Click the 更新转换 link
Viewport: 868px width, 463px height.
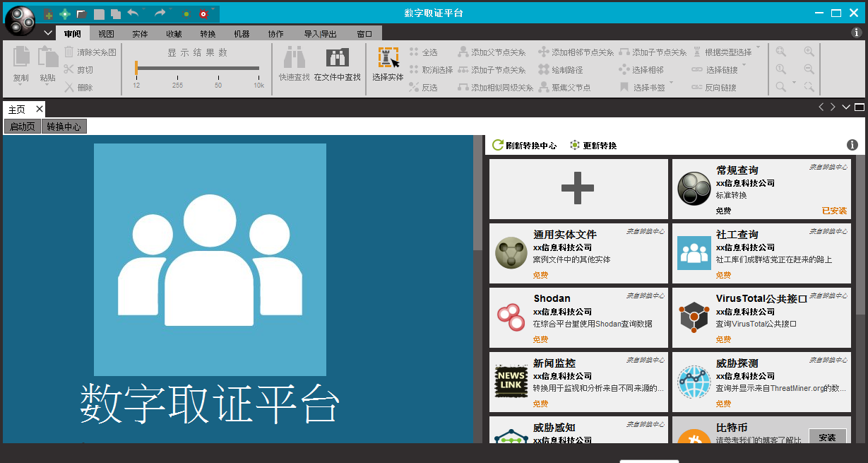coord(595,145)
